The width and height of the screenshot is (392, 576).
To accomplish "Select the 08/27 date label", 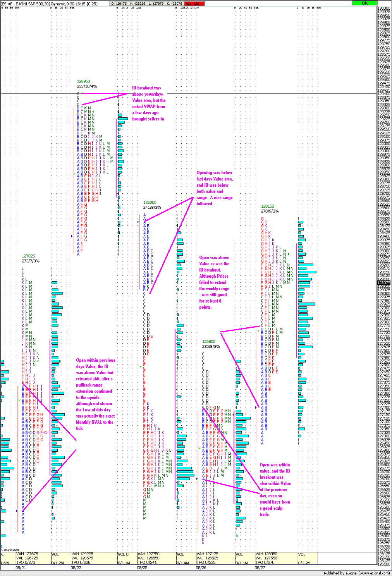I will [260, 567].
